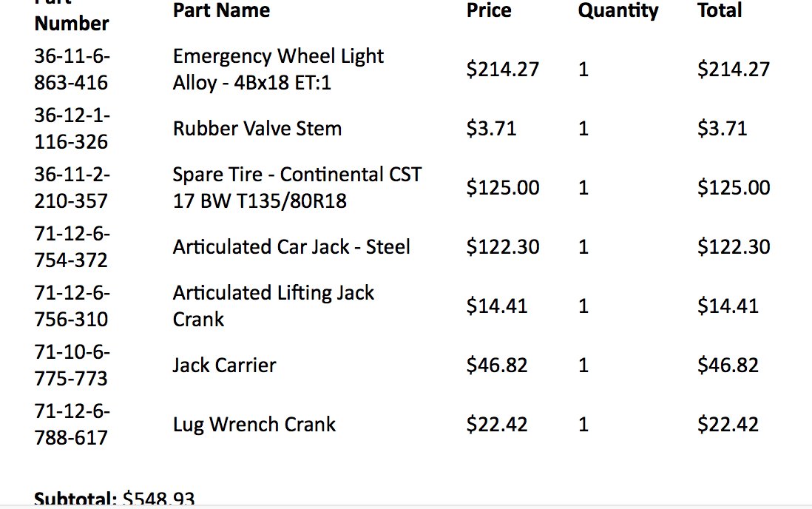812x509 pixels.
Task: Click the $125.00 price for Spare Tire
Action: (x=502, y=188)
